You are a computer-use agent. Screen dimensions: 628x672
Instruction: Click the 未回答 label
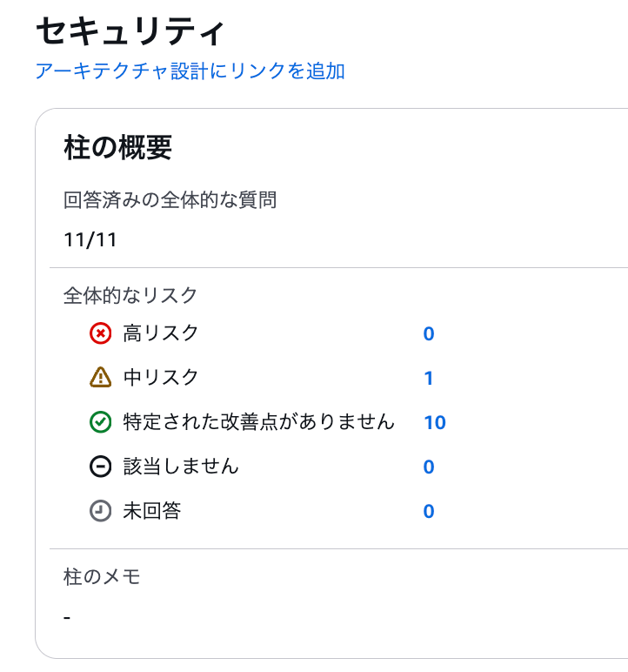[x=152, y=511]
